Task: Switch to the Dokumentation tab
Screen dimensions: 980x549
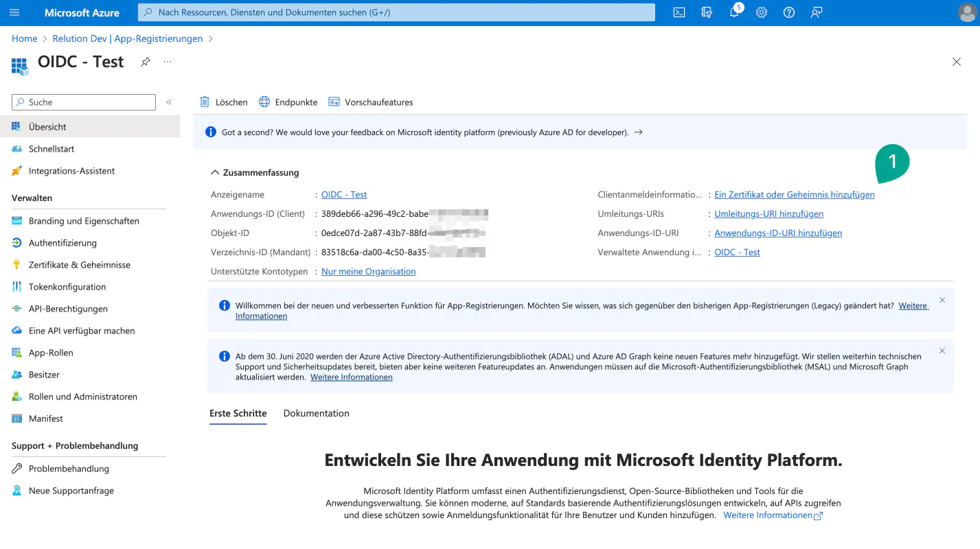Action: coord(316,413)
